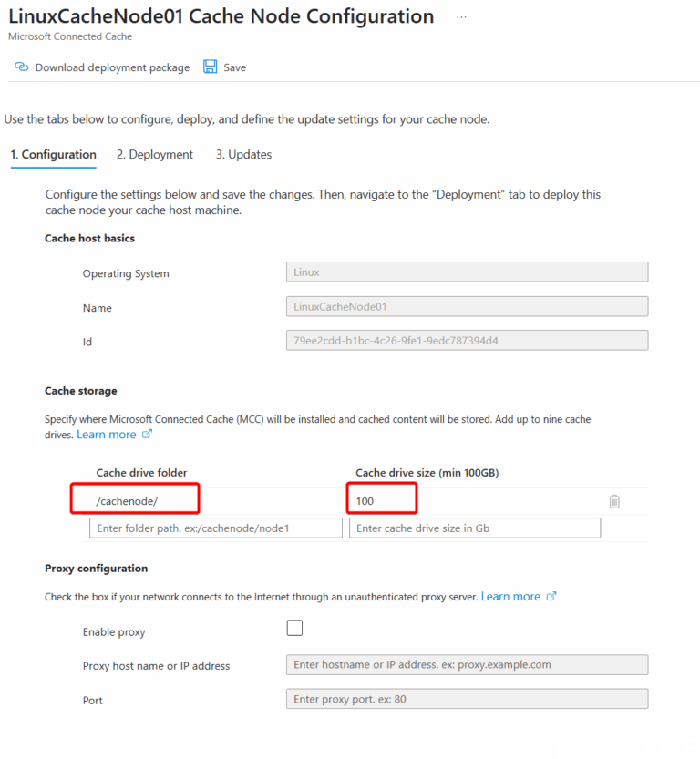Select the /cachenode/ folder field
Image resolution: width=700 pixels, height=759 pixels.
(134, 499)
